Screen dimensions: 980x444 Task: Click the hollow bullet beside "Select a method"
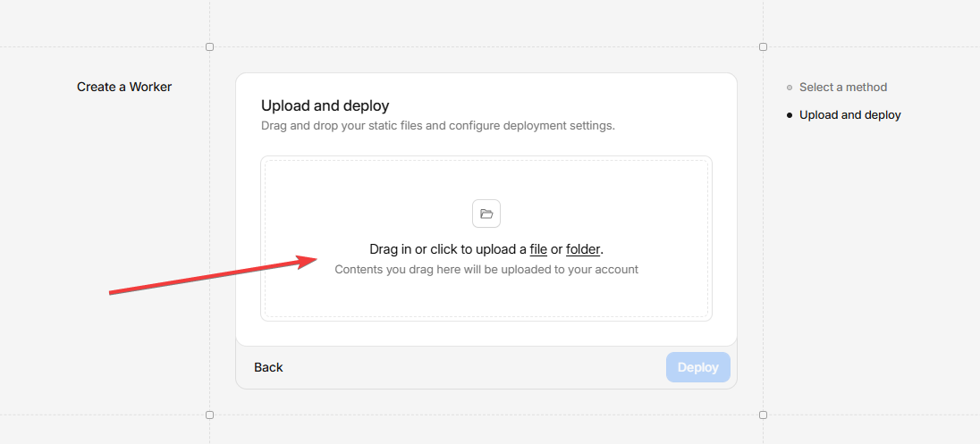[789, 88]
